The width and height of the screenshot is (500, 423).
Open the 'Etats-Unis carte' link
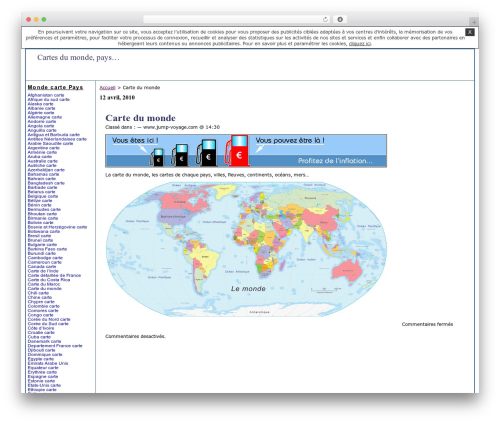click(44, 385)
